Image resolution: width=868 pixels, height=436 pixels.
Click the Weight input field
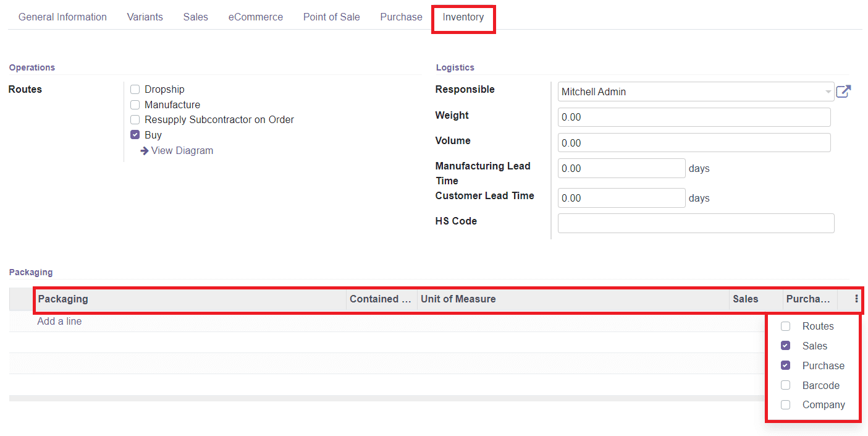click(694, 117)
